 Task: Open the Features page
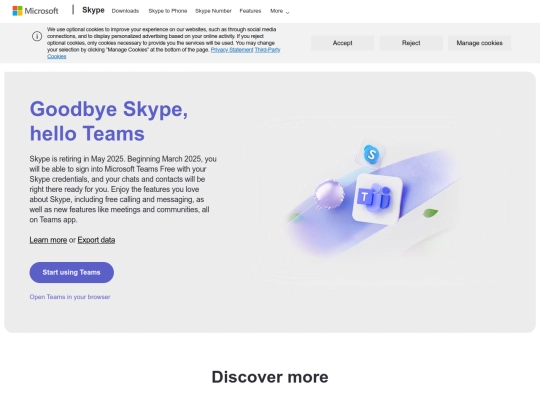tap(250, 11)
